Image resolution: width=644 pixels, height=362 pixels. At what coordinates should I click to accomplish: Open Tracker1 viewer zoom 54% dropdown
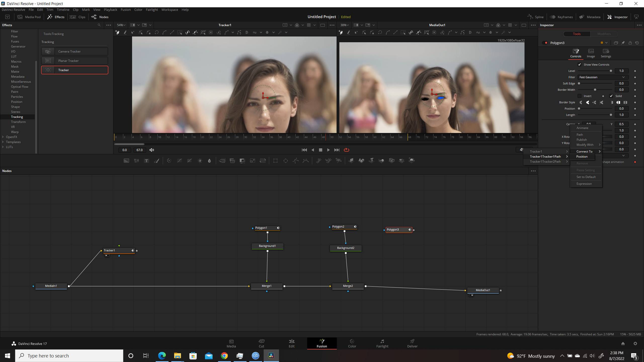click(x=121, y=25)
